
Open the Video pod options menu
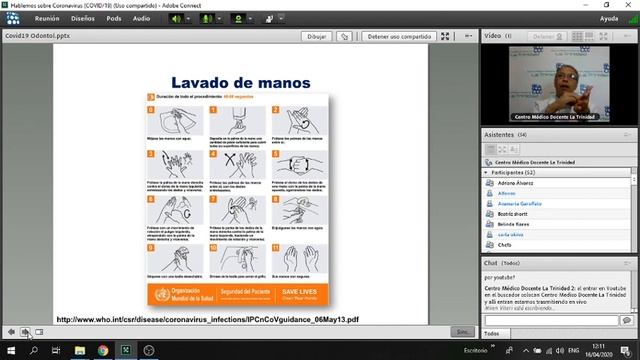(627, 36)
